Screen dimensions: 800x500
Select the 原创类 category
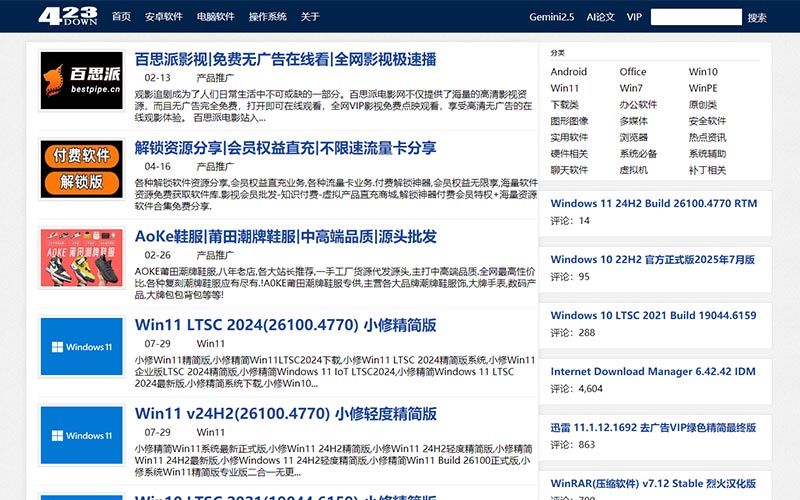tap(703, 105)
